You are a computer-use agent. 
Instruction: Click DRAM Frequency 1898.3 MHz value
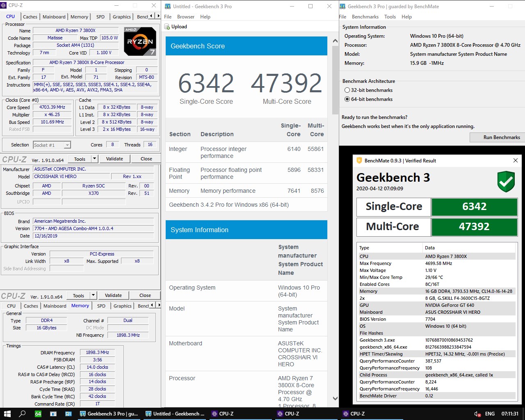(97, 352)
